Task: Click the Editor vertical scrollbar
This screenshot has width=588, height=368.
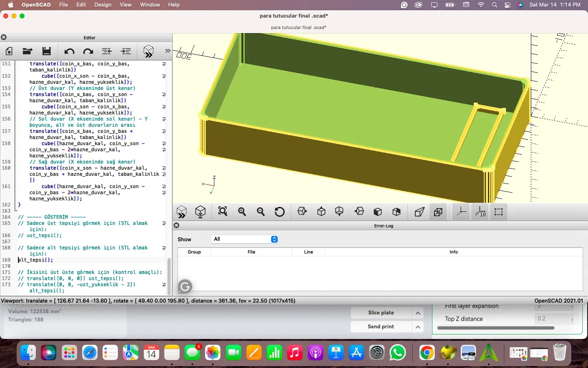Action: [169, 276]
